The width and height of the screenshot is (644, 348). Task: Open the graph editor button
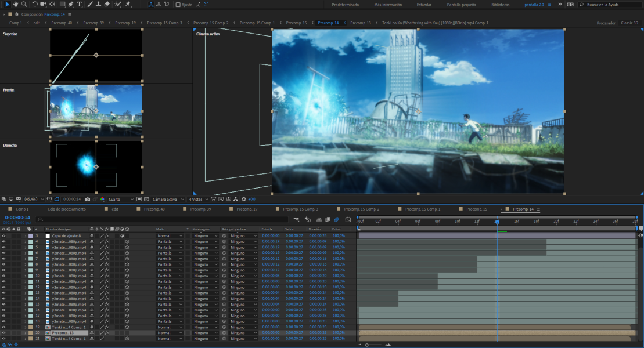tap(348, 220)
